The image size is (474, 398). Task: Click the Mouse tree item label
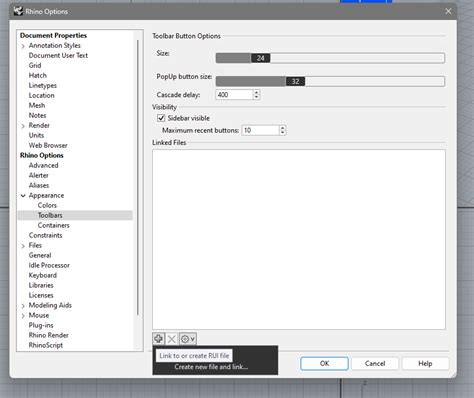pyautogui.click(x=39, y=315)
